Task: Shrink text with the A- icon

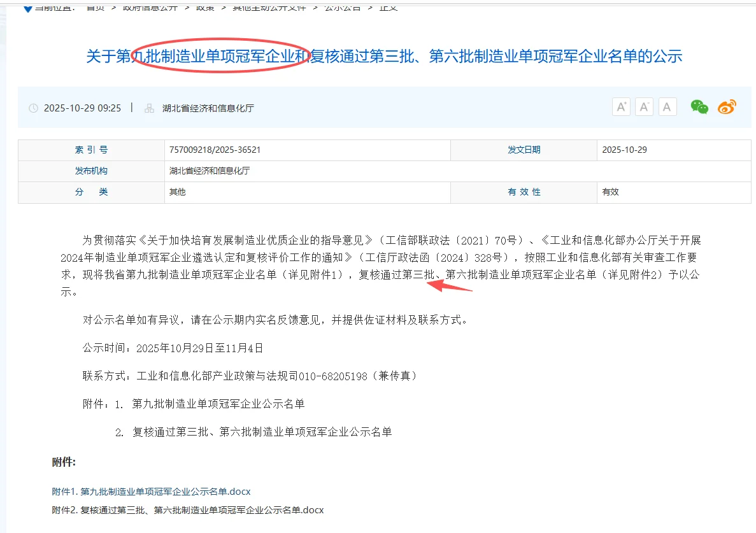Action: tap(644, 106)
